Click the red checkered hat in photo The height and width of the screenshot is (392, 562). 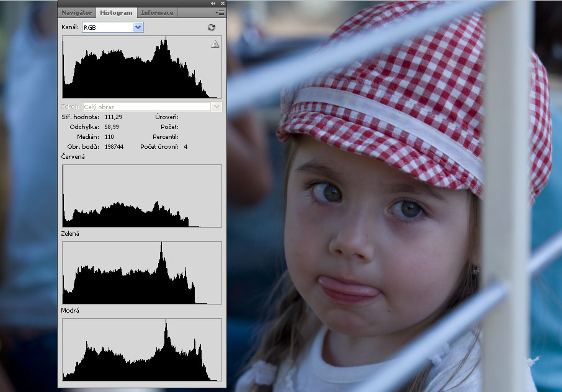pyautogui.click(x=397, y=81)
